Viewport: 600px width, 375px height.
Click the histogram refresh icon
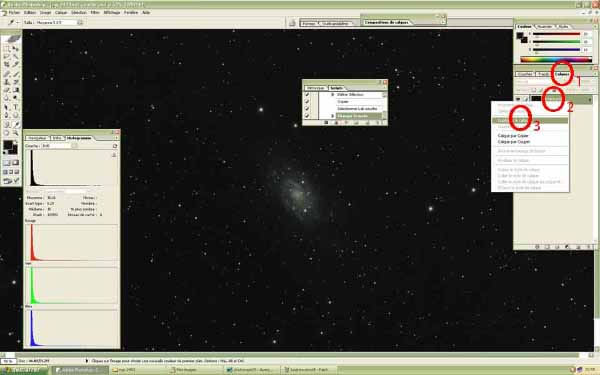pos(115,146)
